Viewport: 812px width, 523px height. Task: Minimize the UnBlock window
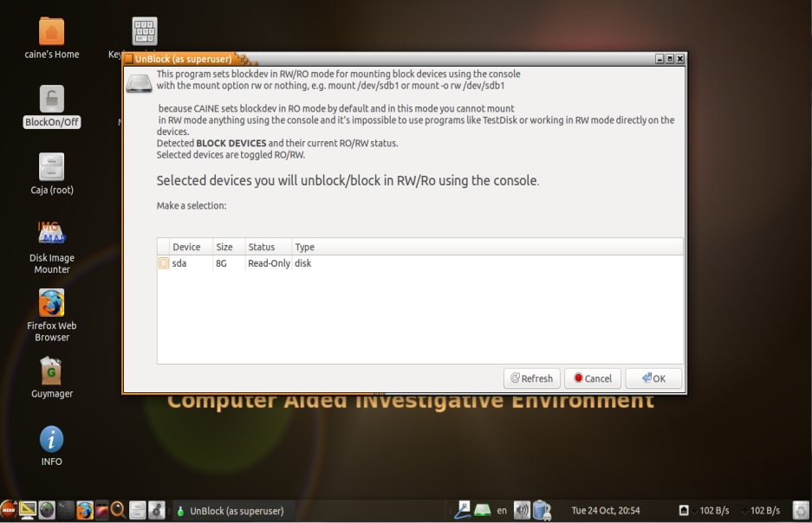point(659,59)
